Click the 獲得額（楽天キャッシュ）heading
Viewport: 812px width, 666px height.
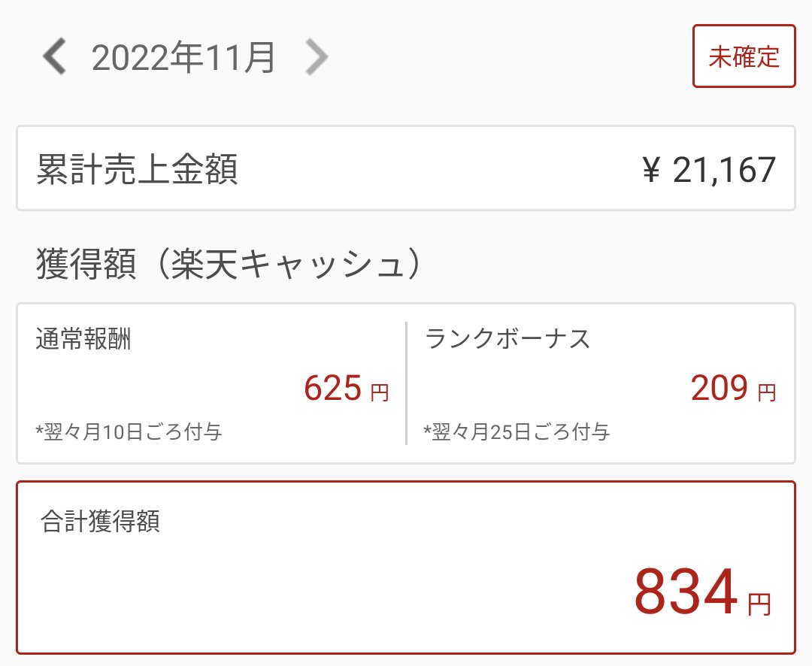229,264
